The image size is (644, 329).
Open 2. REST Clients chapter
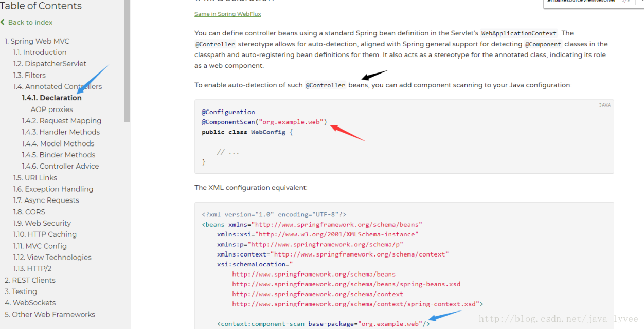(x=30, y=280)
